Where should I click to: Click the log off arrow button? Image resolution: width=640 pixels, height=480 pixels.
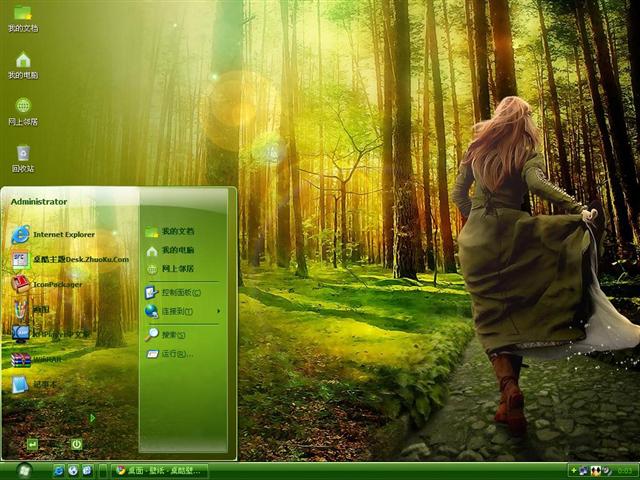[33, 444]
